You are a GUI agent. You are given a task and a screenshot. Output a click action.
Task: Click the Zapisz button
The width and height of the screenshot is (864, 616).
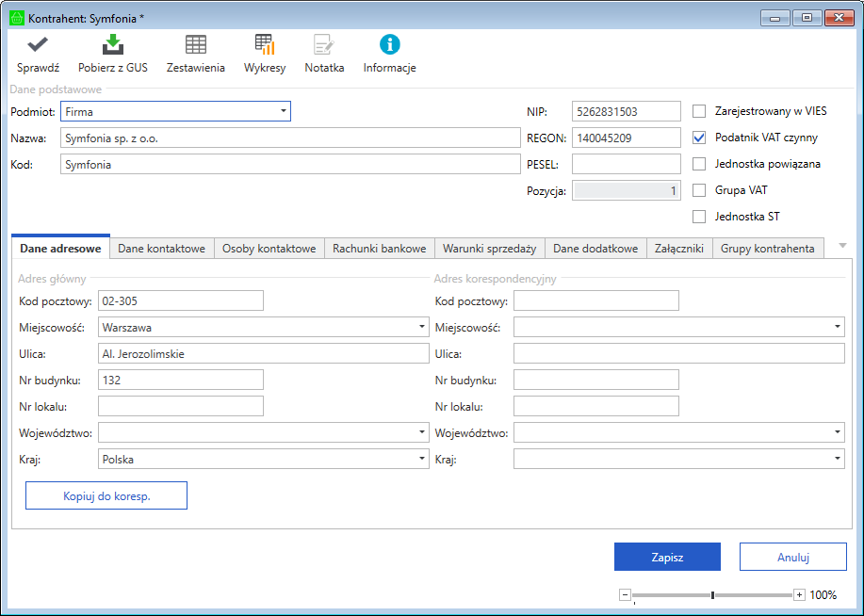[x=667, y=557]
